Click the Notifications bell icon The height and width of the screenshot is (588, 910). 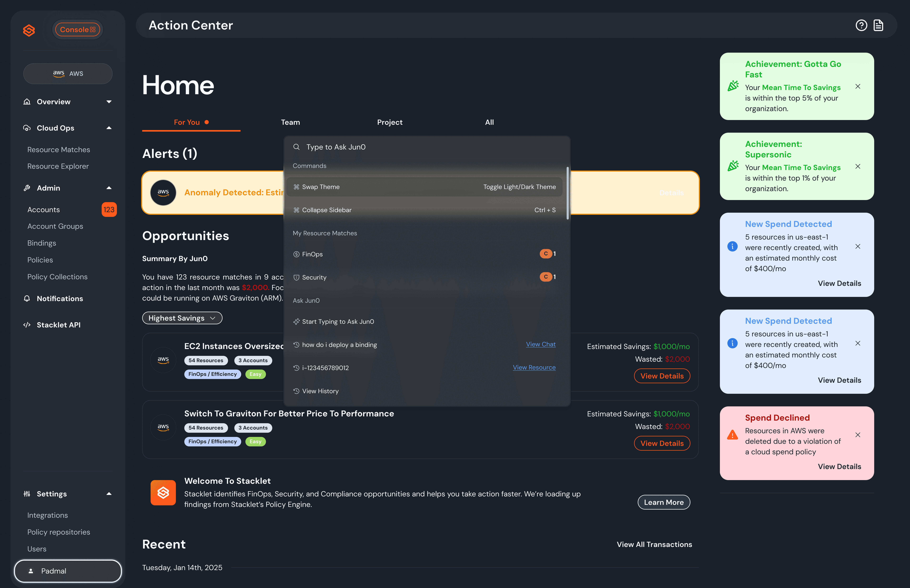click(27, 299)
